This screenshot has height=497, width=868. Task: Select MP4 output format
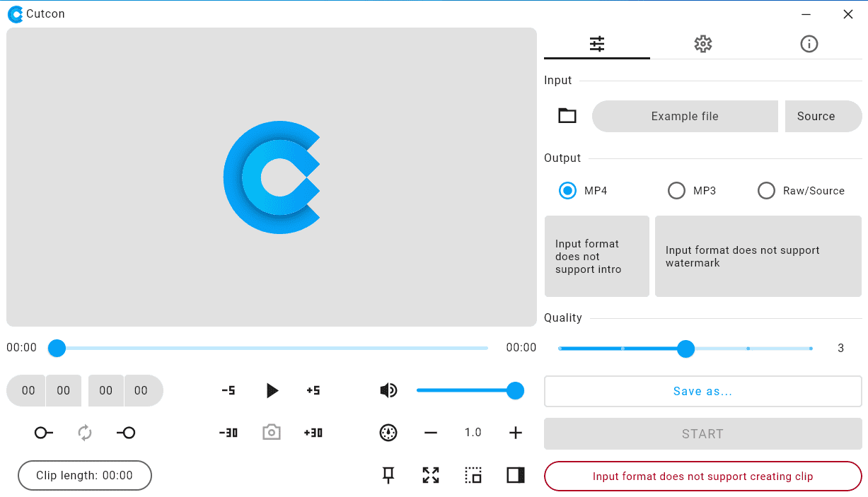coord(568,191)
